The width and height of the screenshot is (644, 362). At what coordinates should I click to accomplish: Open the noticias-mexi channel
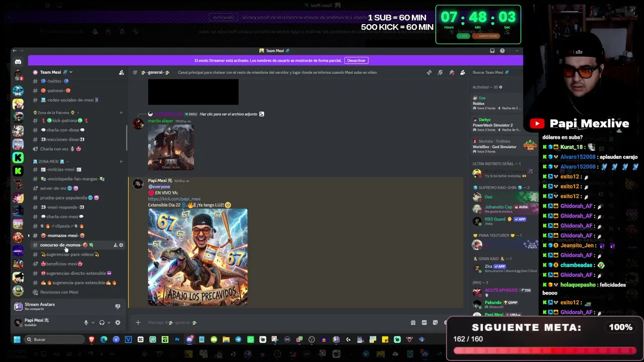tap(78, 169)
